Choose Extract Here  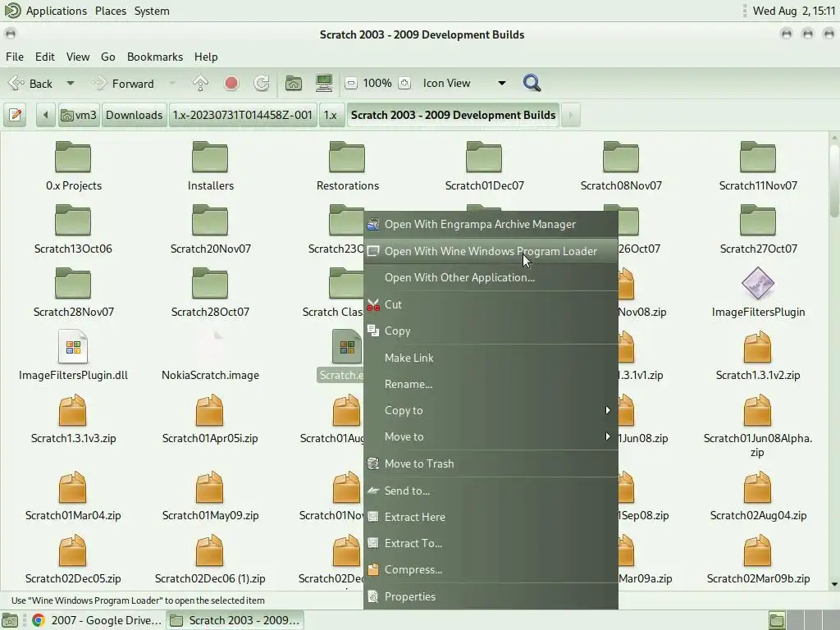[x=491, y=517]
